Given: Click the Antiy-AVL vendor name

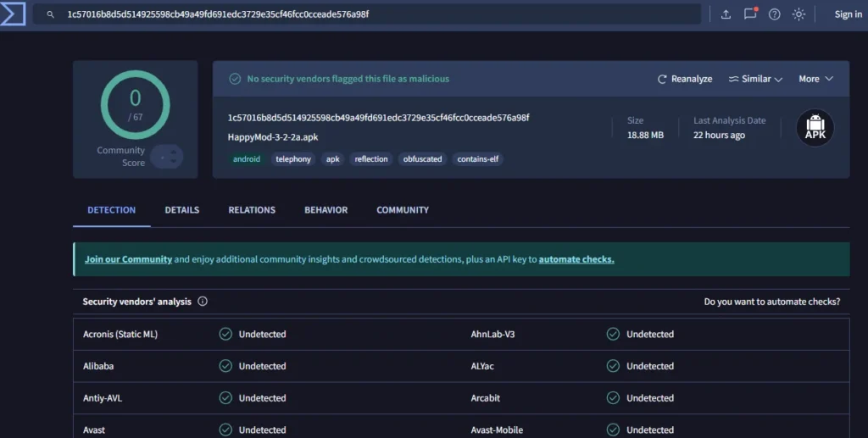Looking at the screenshot, I should (103, 398).
